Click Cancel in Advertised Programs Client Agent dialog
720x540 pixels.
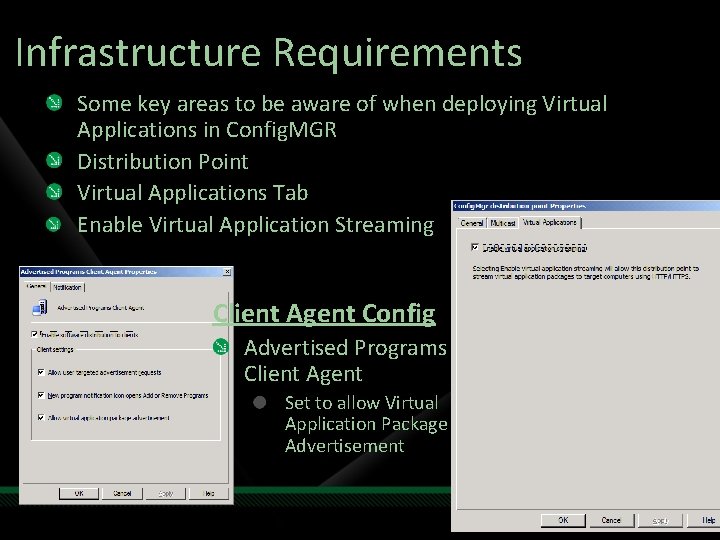(x=122, y=494)
